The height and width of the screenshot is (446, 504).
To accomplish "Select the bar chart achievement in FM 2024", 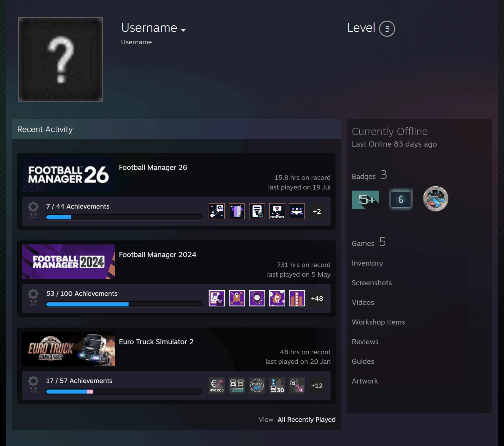I will tap(297, 298).
